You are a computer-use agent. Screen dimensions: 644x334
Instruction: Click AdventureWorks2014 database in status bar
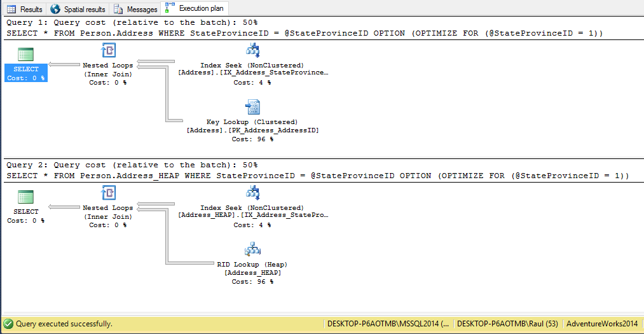[x=601, y=324]
